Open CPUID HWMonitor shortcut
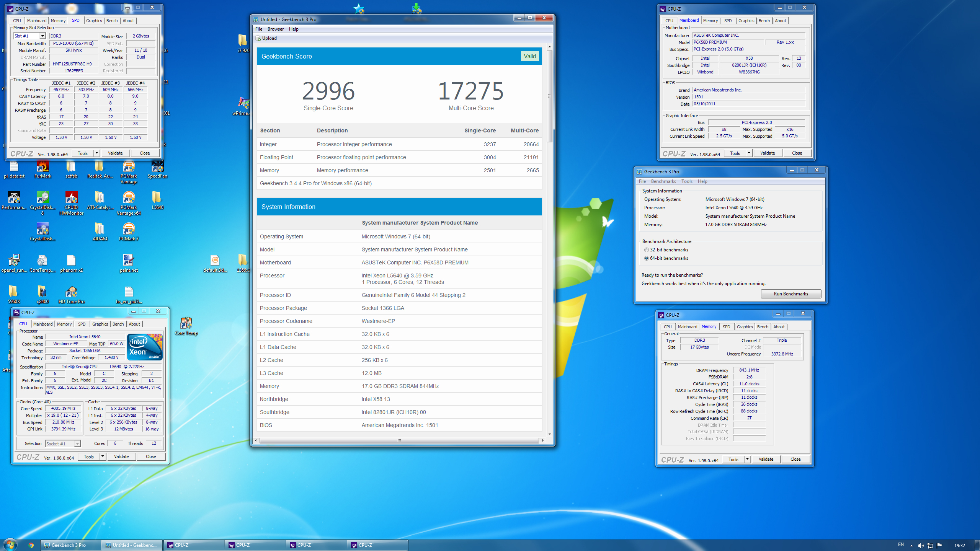Image resolution: width=980 pixels, height=551 pixels. click(71, 204)
